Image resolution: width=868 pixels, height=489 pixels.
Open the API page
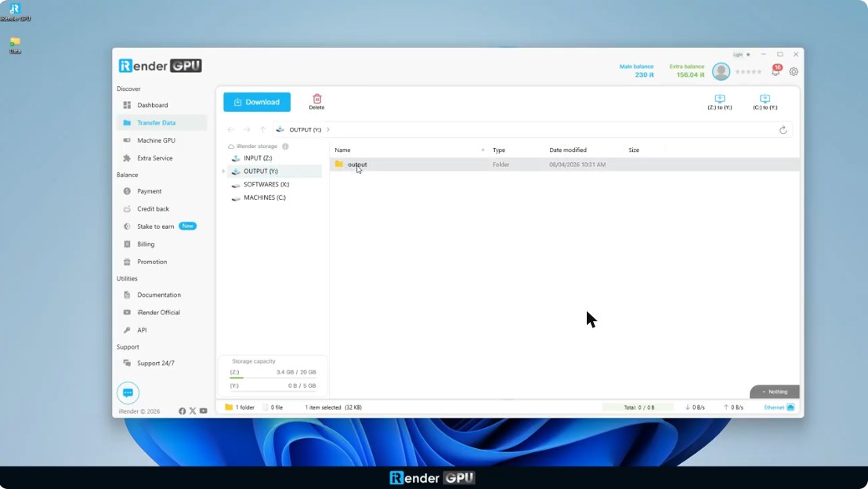161,330
